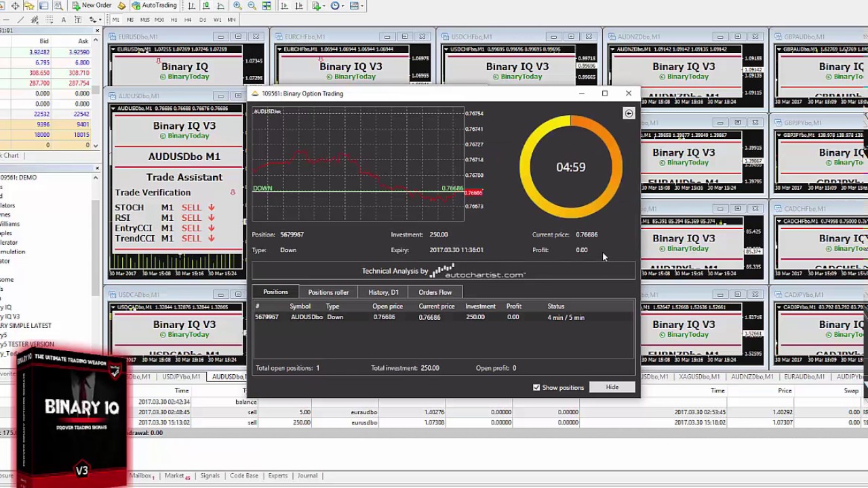Select the M30 timeframe button
868x488 pixels.
click(159, 20)
